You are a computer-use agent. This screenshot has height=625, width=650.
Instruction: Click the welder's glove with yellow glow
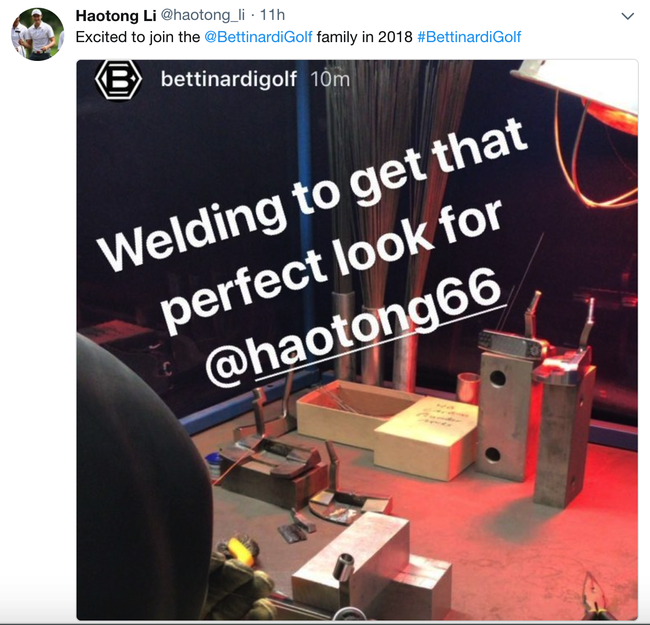tap(240, 578)
